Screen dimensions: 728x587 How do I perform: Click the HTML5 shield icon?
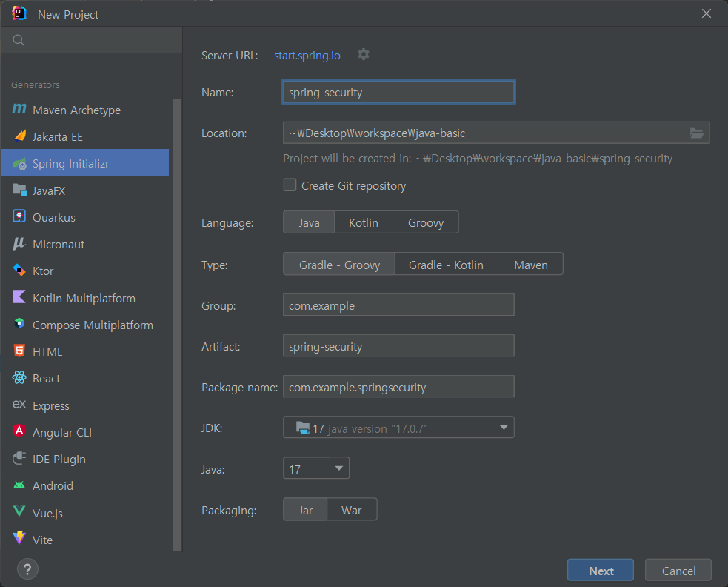tap(19, 351)
